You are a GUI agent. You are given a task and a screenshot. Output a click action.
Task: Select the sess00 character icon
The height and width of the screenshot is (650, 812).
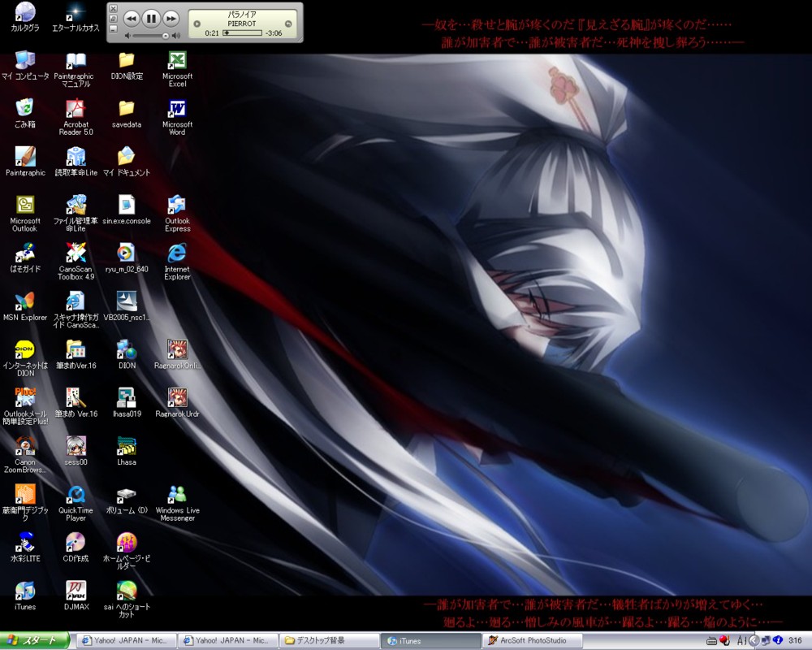point(76,451)
